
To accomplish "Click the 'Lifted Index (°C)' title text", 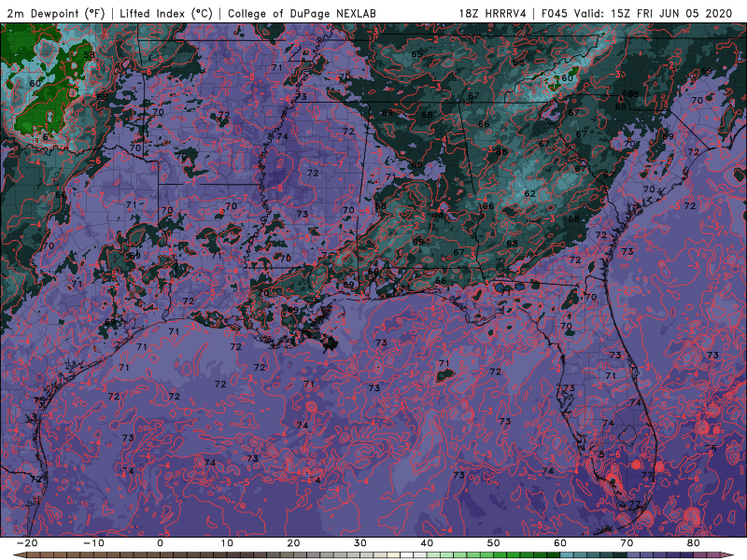I will click(166, 14).
